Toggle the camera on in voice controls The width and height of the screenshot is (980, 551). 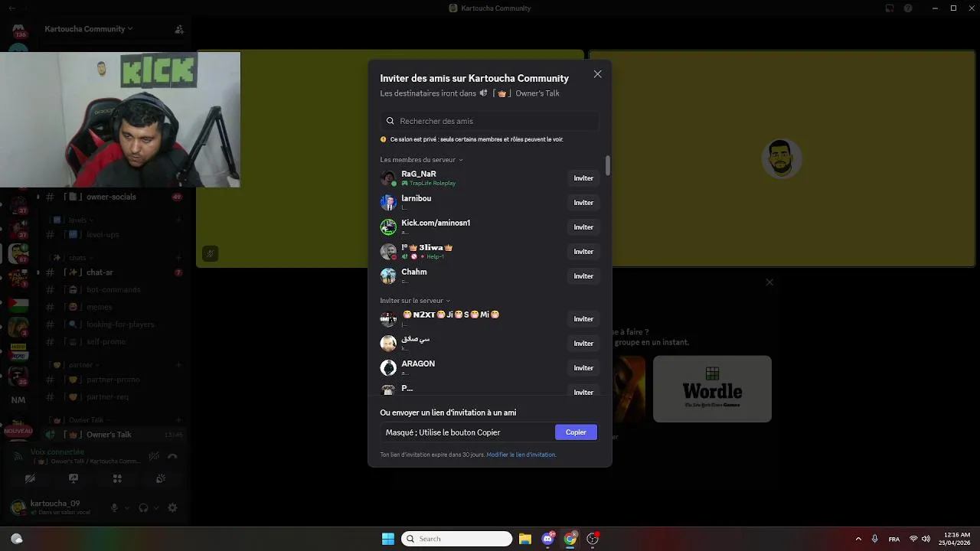click(x=30, y=478)
